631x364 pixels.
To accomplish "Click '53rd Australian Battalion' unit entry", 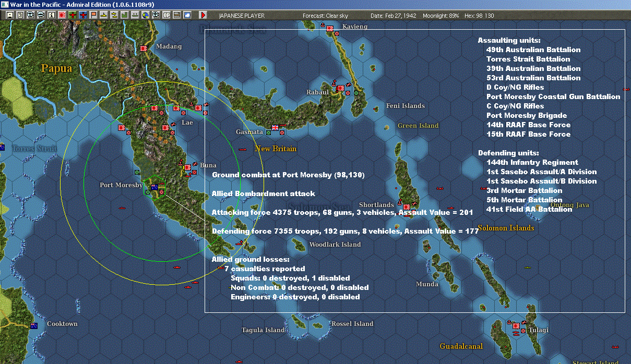I will 533,78.
